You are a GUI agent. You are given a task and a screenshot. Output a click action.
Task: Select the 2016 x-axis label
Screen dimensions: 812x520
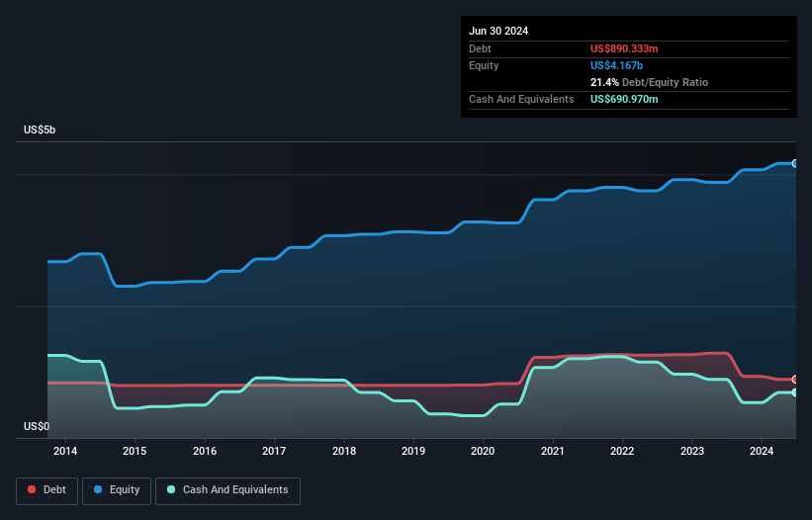[205, 451]
